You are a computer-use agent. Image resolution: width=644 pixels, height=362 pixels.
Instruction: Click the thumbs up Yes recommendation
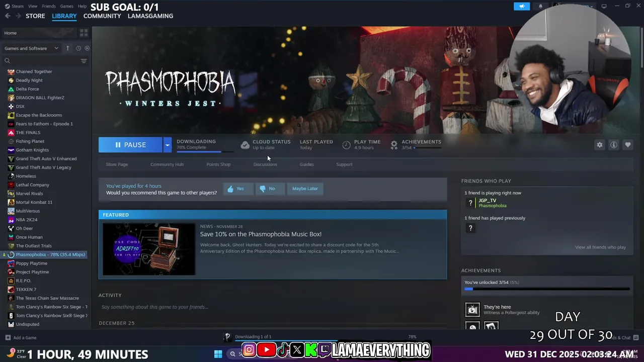pyautogui.click(x=238, y=189)
